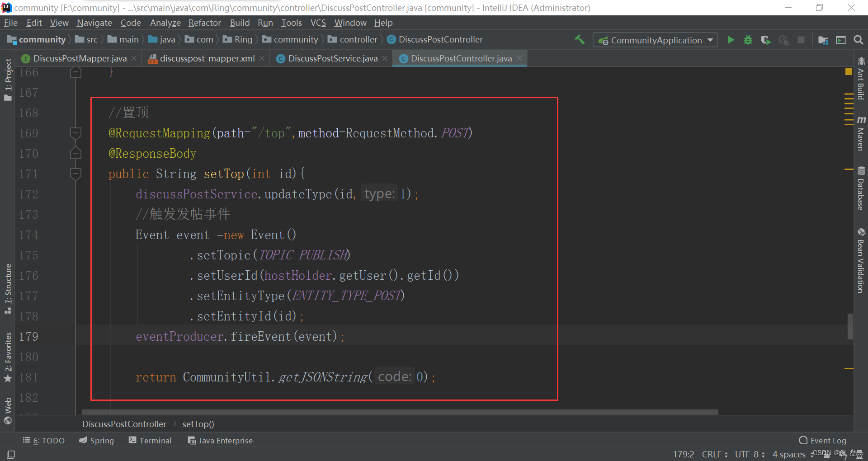Screen dimensions: 868x461
Task: Open the Web tool window
Action: click(x=8, y=410)
